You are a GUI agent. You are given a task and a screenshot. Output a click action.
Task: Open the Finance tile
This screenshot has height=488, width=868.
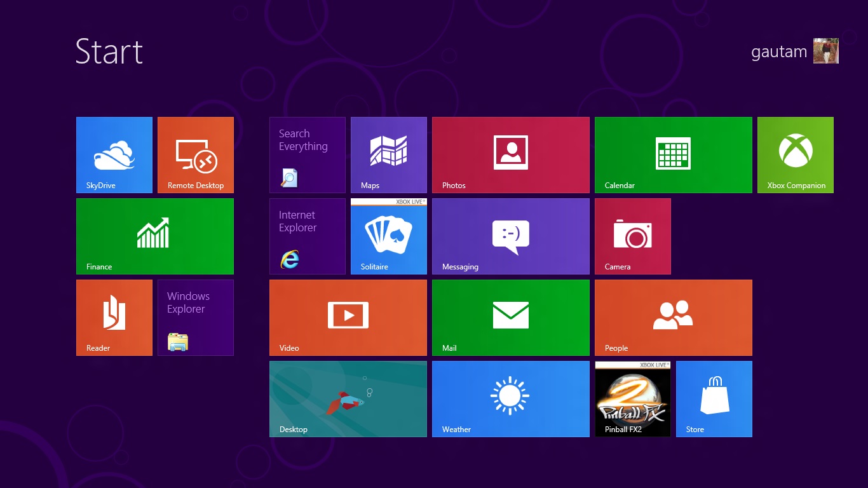coord(155,236)
